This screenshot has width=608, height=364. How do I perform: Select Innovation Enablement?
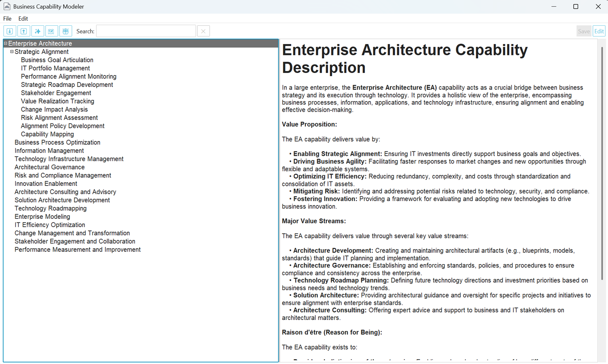(x=46, y=184)
